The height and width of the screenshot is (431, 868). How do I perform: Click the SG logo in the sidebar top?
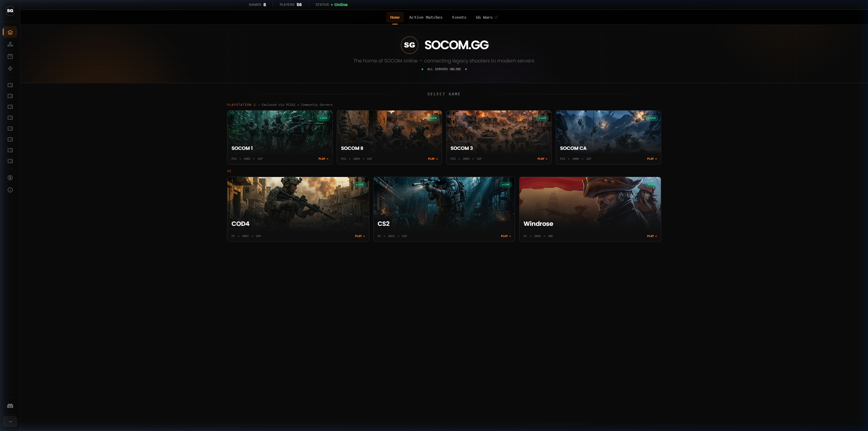(x=10, y=11)
